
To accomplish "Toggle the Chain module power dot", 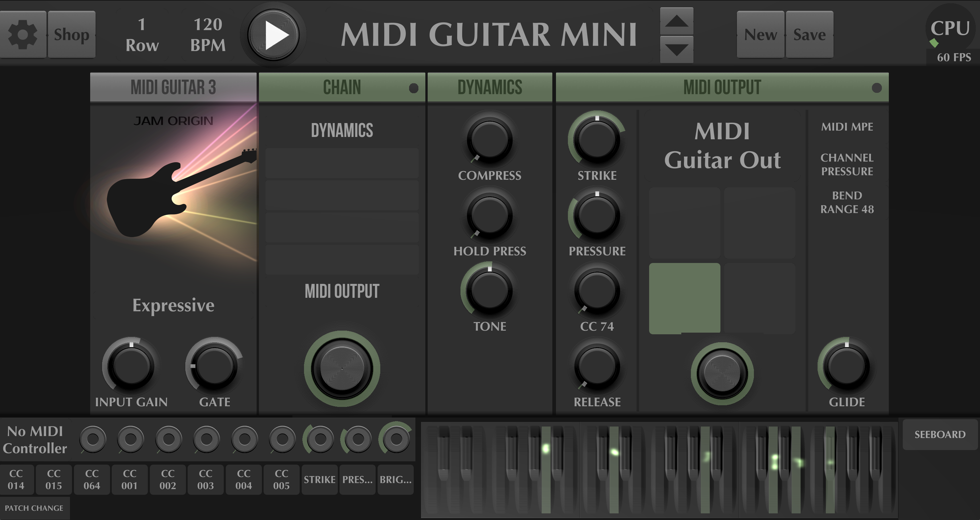I will (413, 88).
